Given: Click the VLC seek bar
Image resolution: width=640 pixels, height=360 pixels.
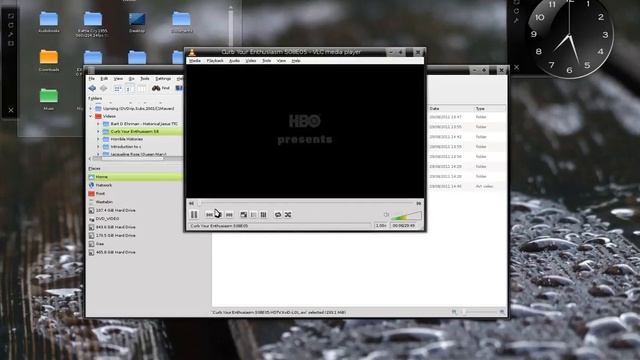Looking at the screenshot, I should pos(307,203).
